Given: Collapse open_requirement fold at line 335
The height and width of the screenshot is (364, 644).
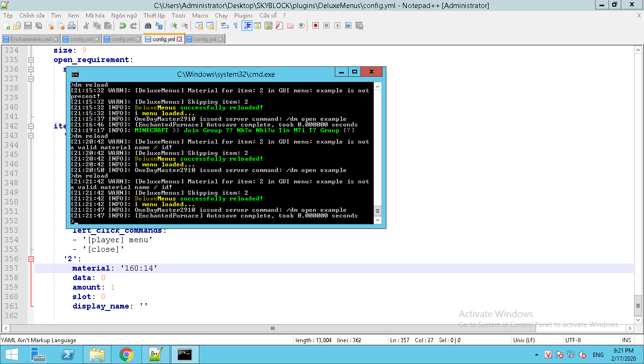Looking at the screenshot, I should (31, 60).
